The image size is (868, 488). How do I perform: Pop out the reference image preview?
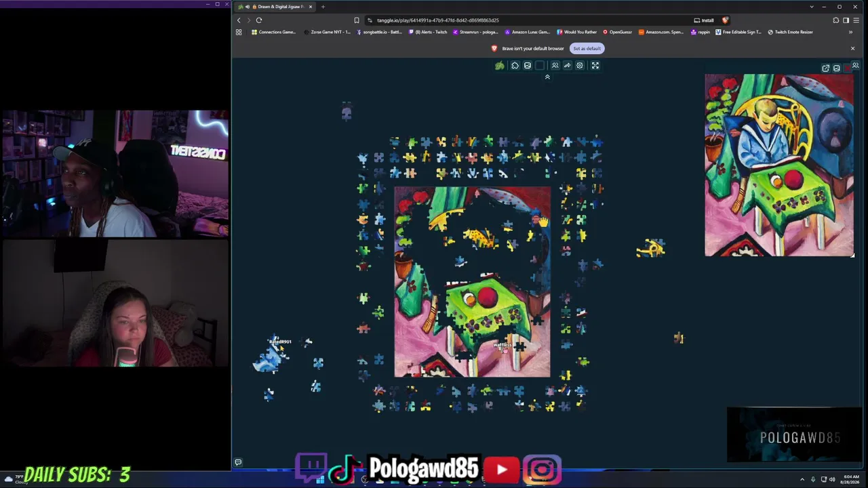coord(825,68)
